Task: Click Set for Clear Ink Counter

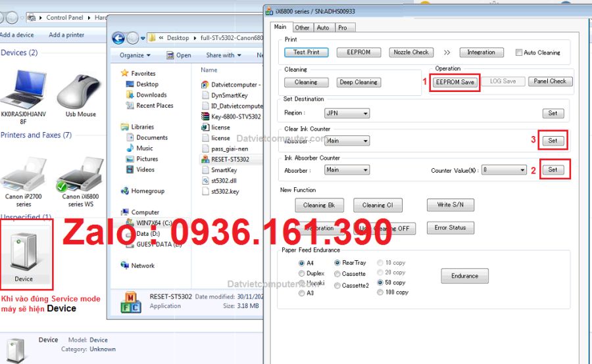Action: [x=553, y=141]
